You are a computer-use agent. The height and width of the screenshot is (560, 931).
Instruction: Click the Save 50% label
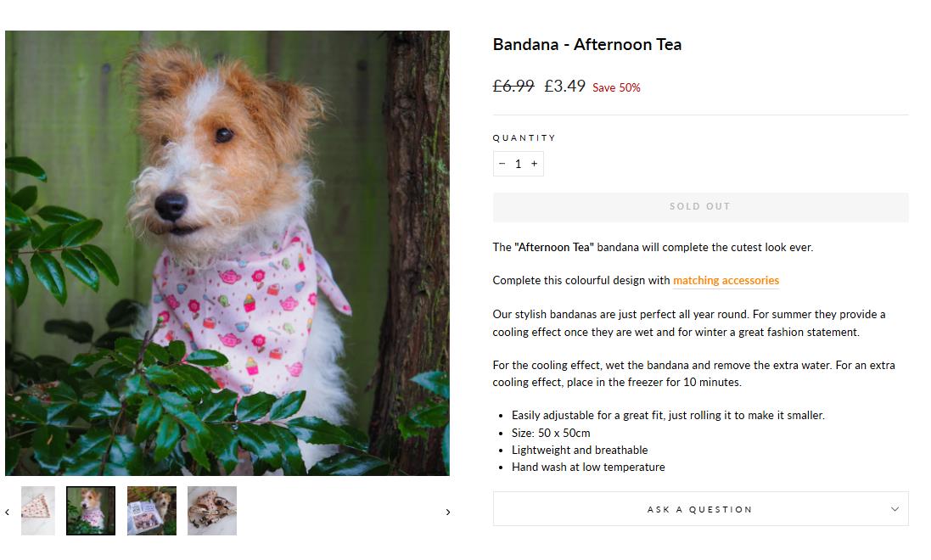(616, 87)
